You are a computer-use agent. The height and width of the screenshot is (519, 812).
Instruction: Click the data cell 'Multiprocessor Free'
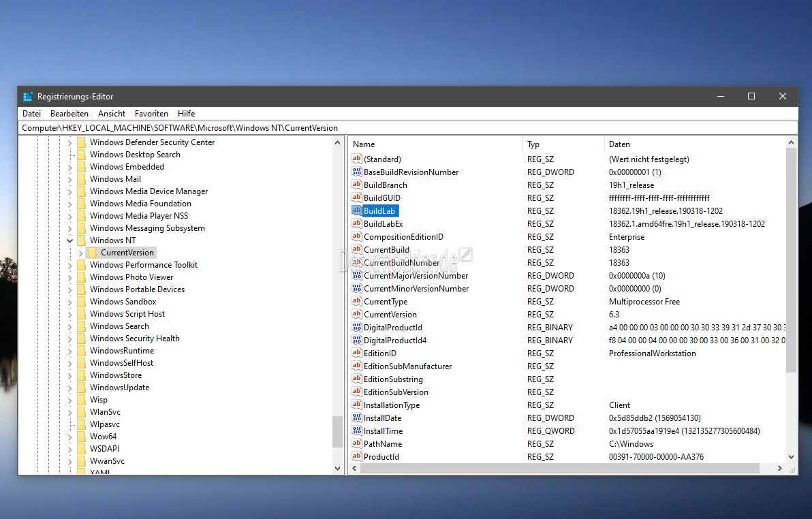[x=644, y=302]
